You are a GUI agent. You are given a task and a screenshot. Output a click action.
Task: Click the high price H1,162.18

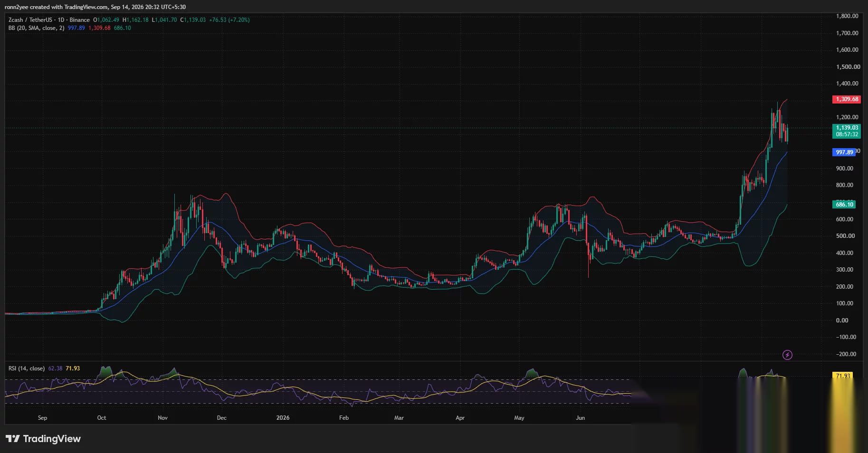coord(135,20)
